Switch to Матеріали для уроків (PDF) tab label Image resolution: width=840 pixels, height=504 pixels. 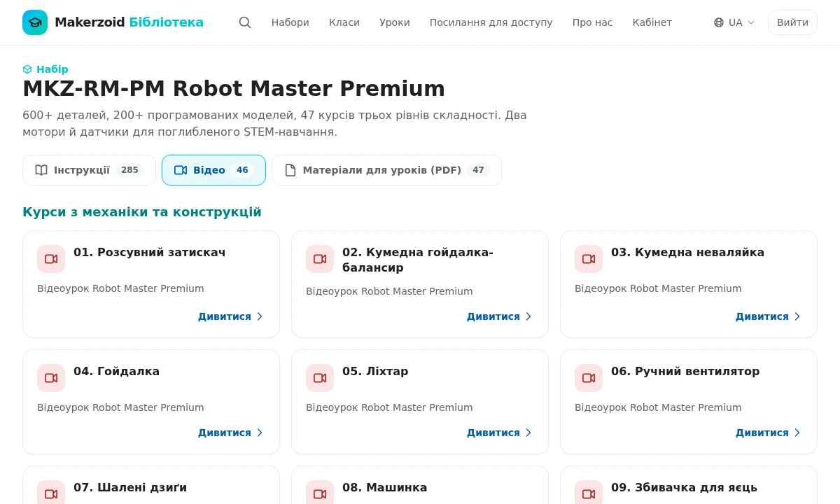(382, 170)
